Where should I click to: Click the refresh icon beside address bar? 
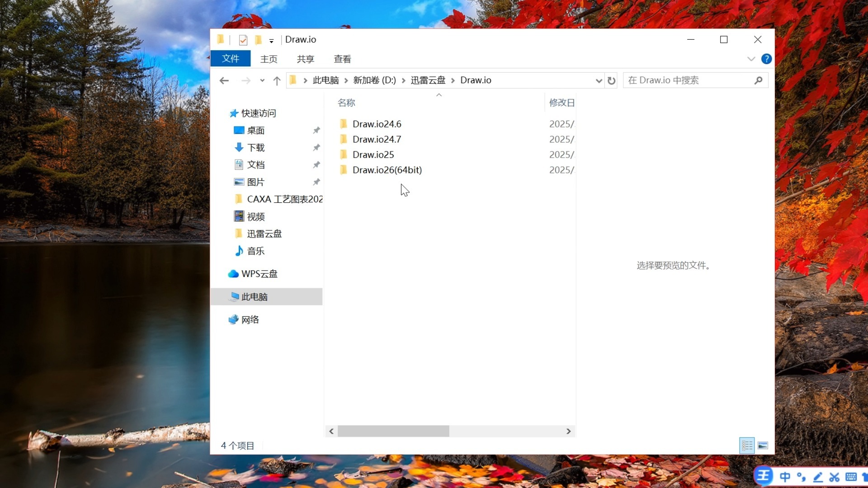(611, 80)
